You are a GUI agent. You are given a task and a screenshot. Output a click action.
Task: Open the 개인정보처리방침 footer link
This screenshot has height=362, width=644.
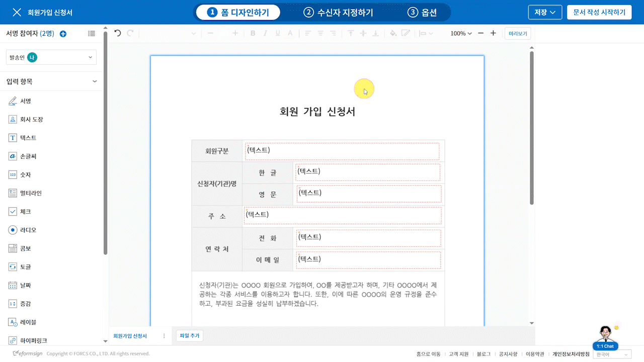click(571, 354)
